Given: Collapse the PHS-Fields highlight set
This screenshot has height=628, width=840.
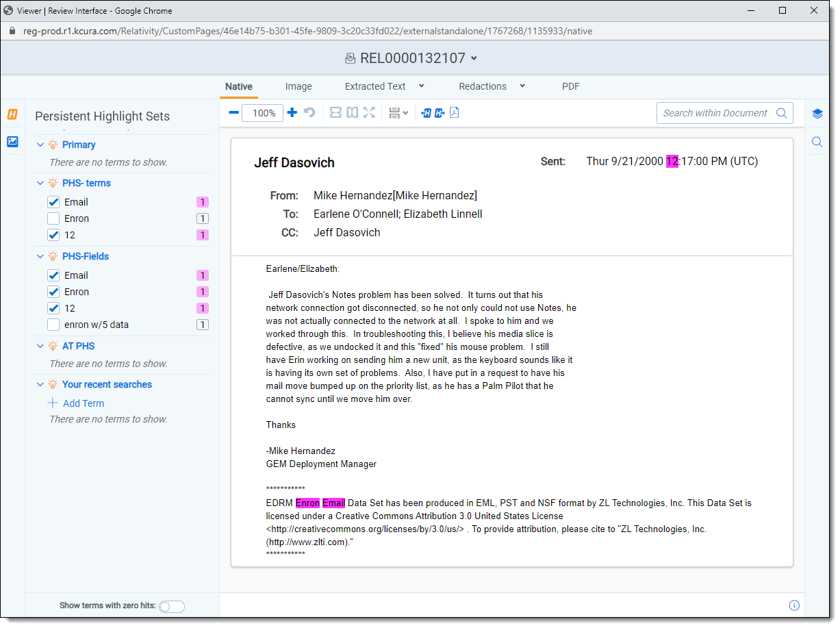Looking at the screenshot, I should click(x=40, y=256).
